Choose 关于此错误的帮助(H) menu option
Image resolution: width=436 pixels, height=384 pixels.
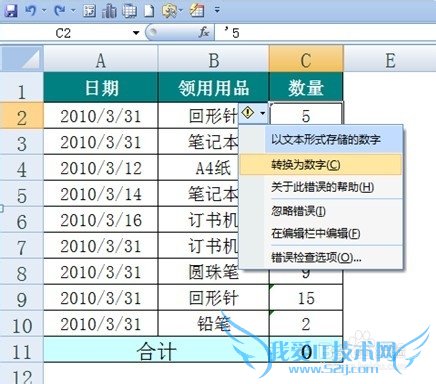[x=320, y=187]
